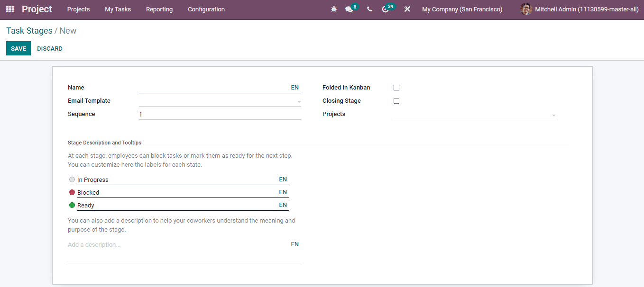
Task: Click the phone call icon
Action: pos(369,9)
